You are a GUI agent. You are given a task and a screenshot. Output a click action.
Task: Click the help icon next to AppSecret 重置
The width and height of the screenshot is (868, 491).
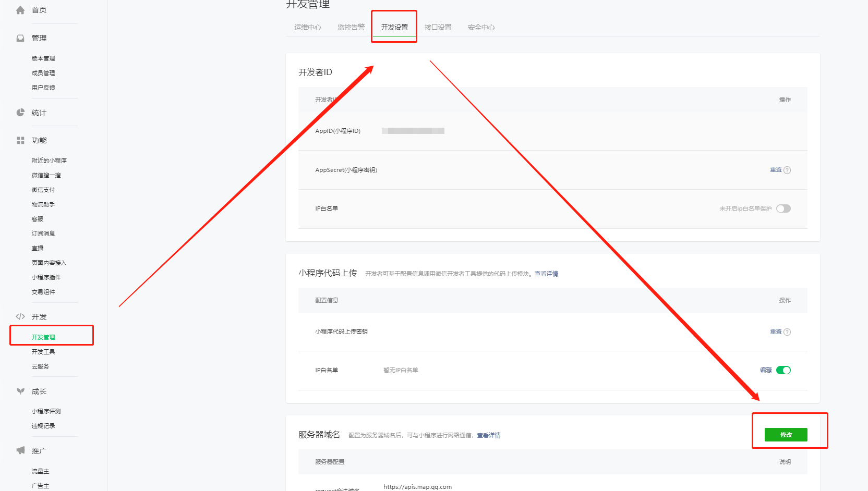[787, 170]
